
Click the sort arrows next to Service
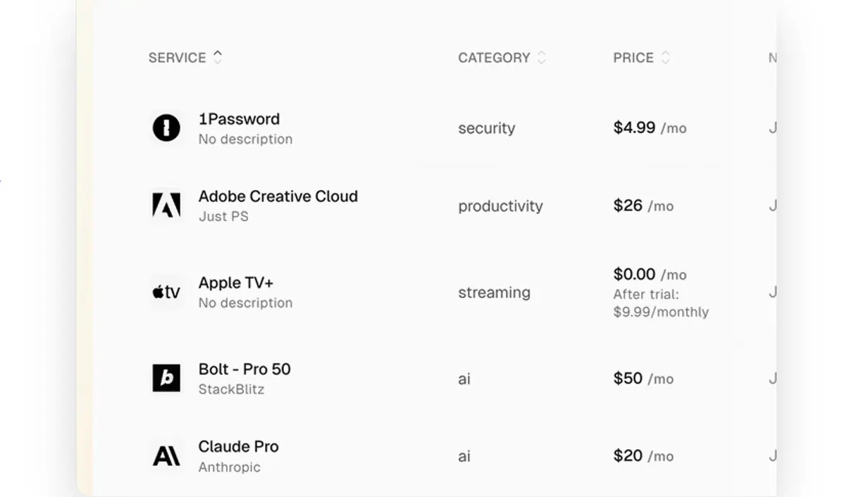(x=218, y=57)
